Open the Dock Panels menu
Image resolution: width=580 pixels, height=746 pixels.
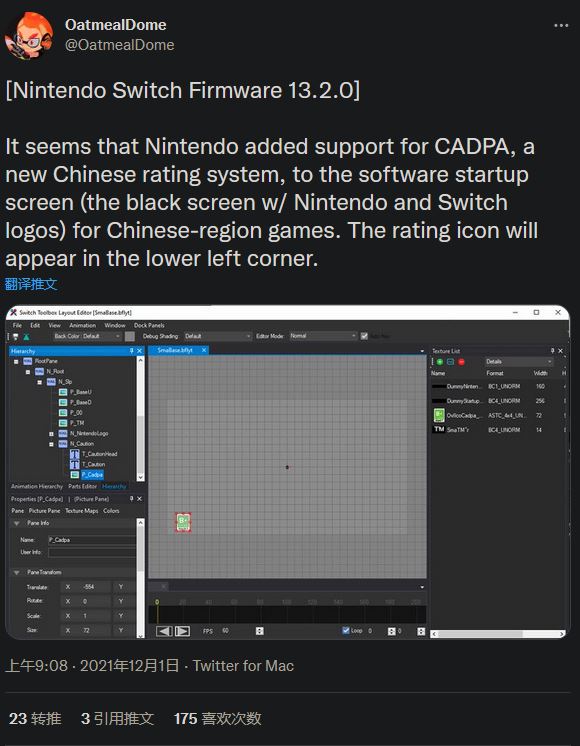pyautogui.click(x=149, y=325)
